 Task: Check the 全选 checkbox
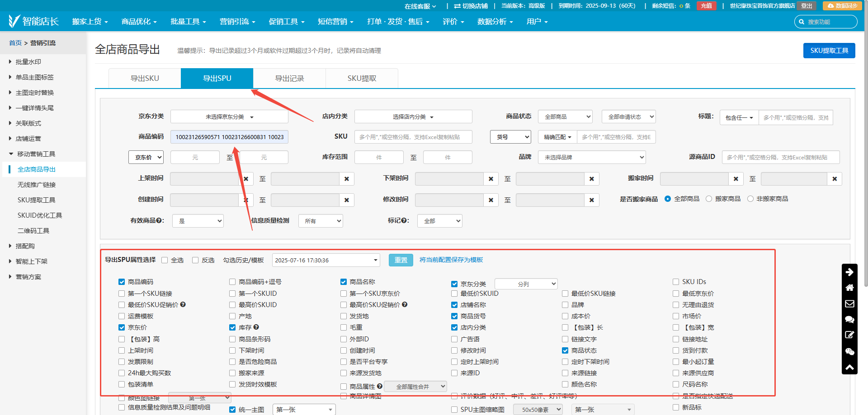[165, 260]
